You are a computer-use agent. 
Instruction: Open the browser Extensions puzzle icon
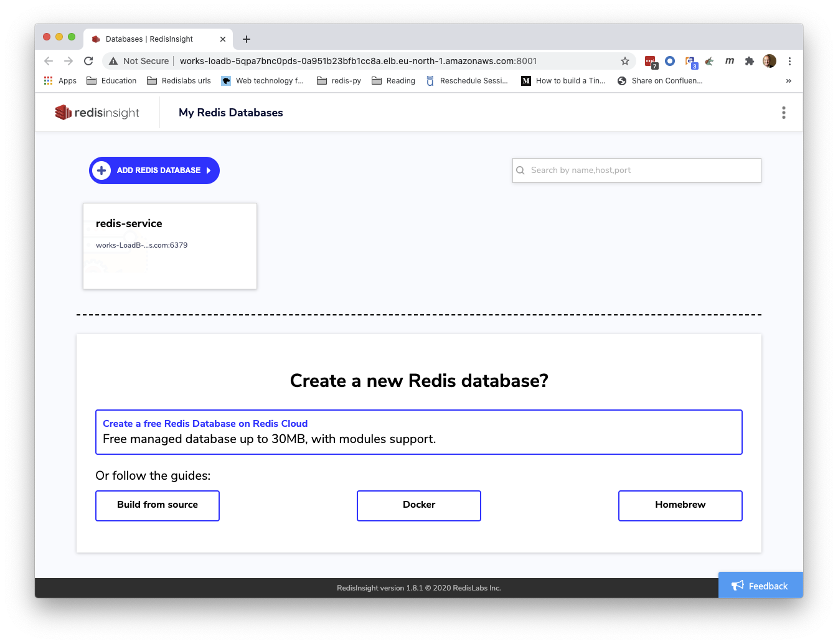(x=750, y=61)
